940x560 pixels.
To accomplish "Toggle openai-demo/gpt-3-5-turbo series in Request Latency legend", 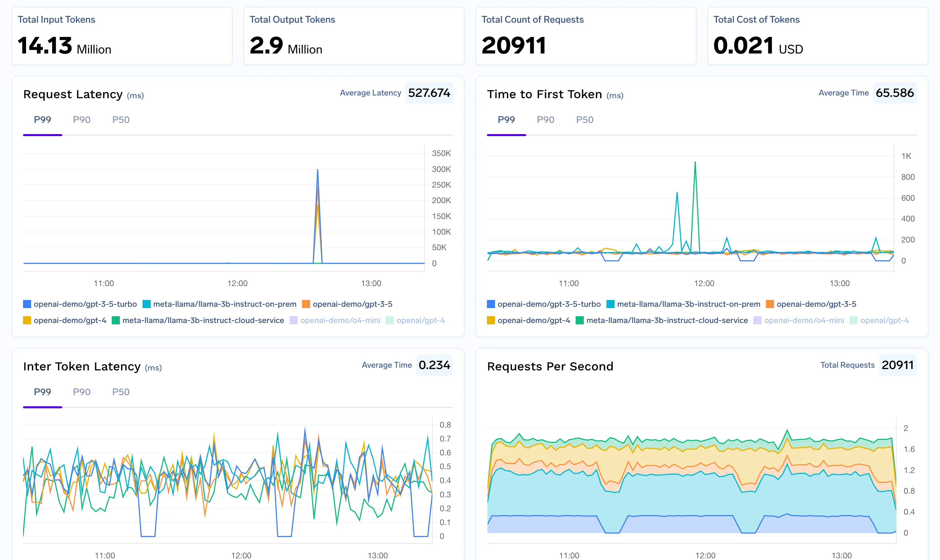I will pos(85,304).
